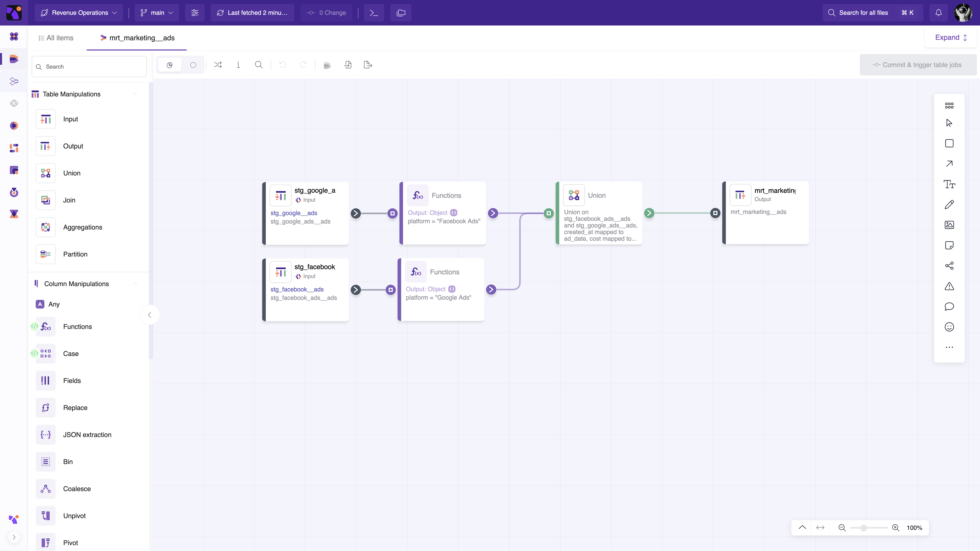This screenshot has height=551, width=980.
Task: Choose the text tool in right toolbar
Action: (949, 184)
